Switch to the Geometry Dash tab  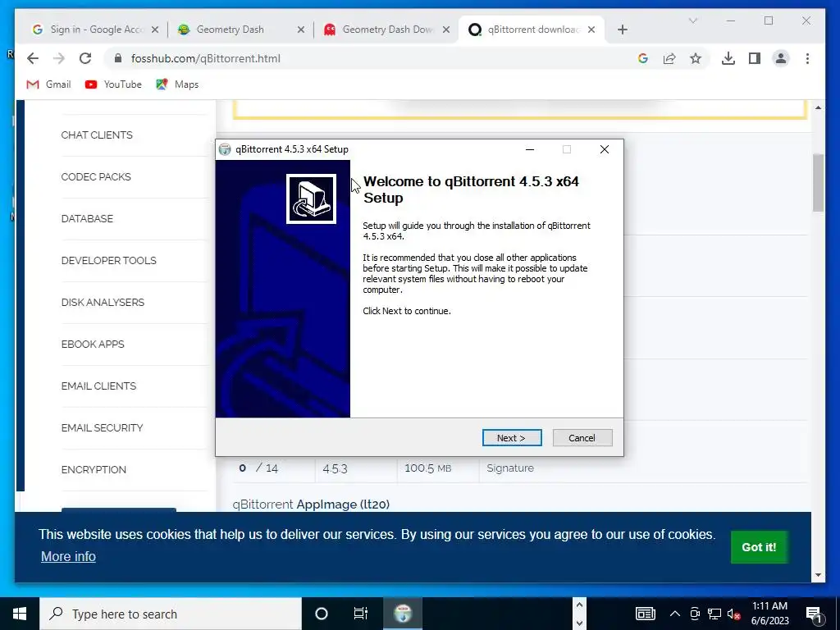(x=231, y=30)
